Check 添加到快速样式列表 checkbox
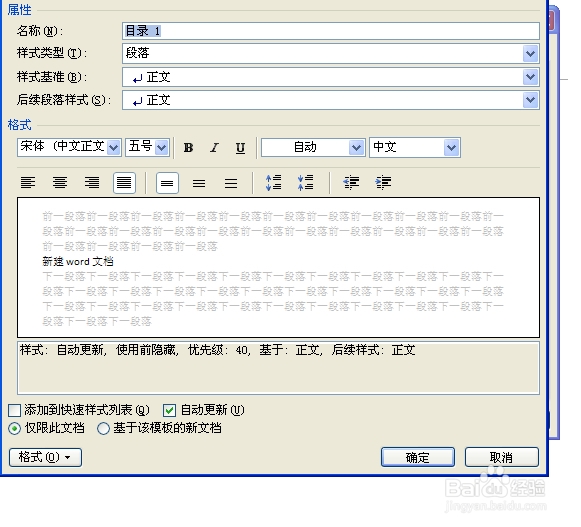Screen dimensions: 581x527 pyautogui.click(x=14, y=410)
